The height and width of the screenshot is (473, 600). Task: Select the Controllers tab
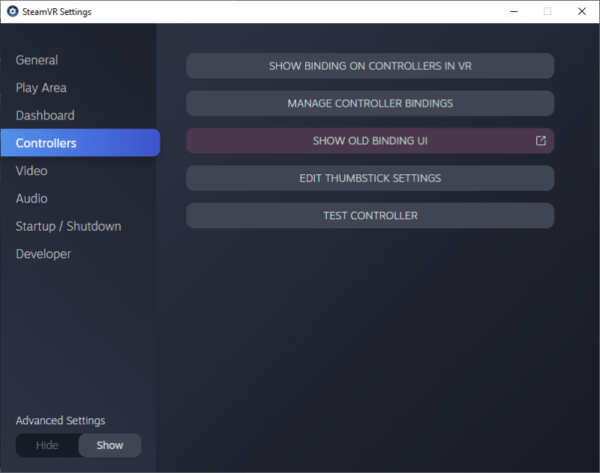pyautogui.click(x=80, y=143)
